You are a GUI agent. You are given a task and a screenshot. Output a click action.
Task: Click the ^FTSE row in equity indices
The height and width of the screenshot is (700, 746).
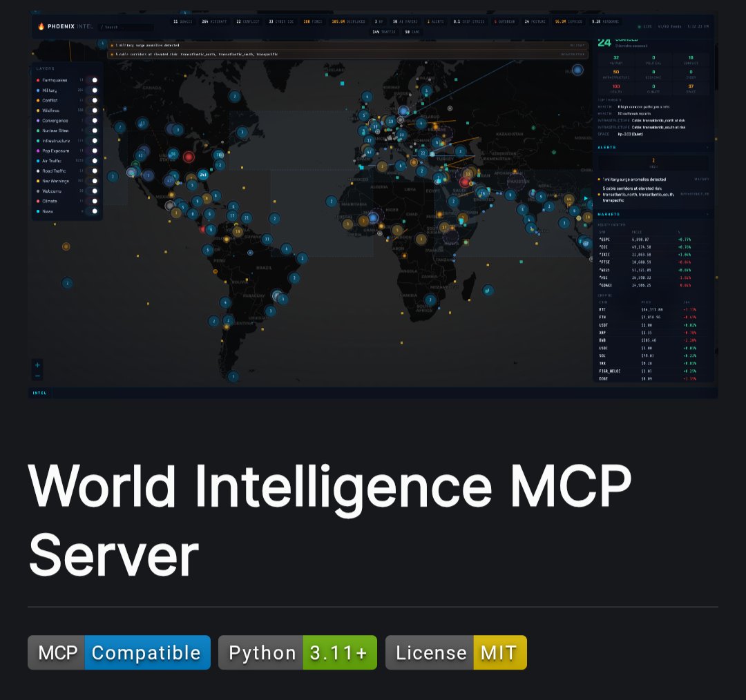tap(653, 262)
